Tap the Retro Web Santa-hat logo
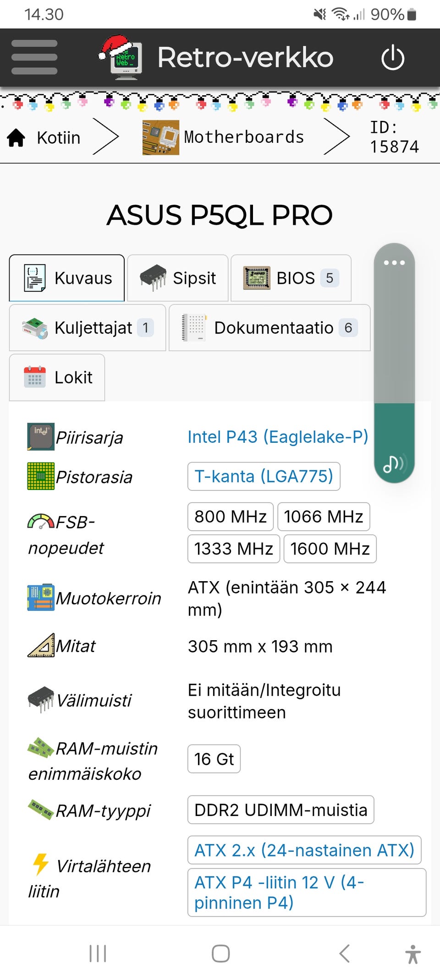This screenshot has width=440, height=980. (x=121, y=57)
